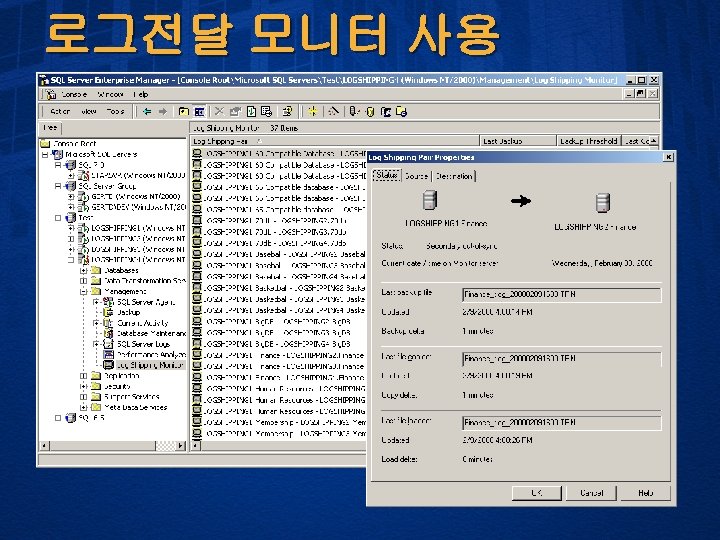
Task: Click the toolbar Help icon with question mark
Action: 287,111
